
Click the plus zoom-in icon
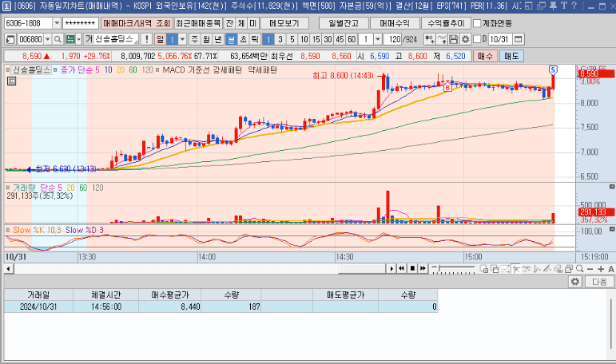[x=601, y=269]
